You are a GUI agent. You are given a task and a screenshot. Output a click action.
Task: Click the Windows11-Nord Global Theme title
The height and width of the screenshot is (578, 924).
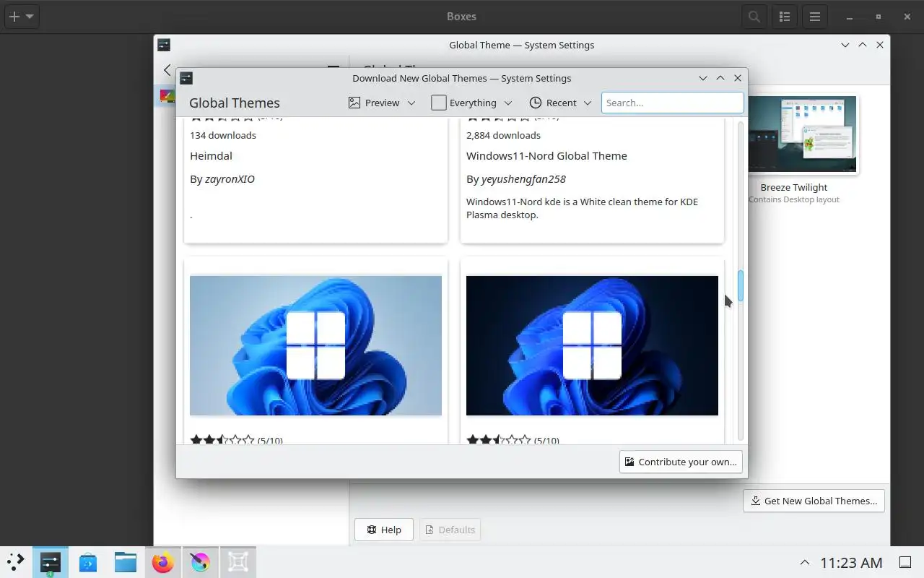(546, 155)
